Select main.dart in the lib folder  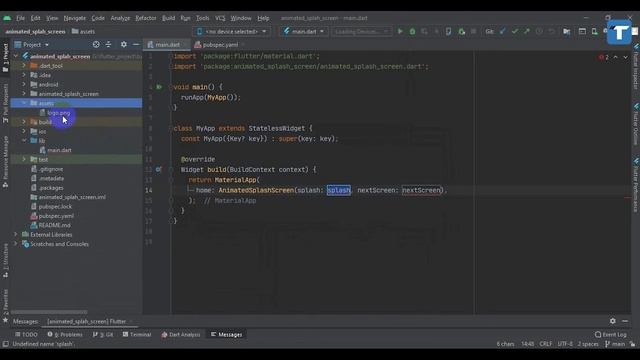(59, 150)
